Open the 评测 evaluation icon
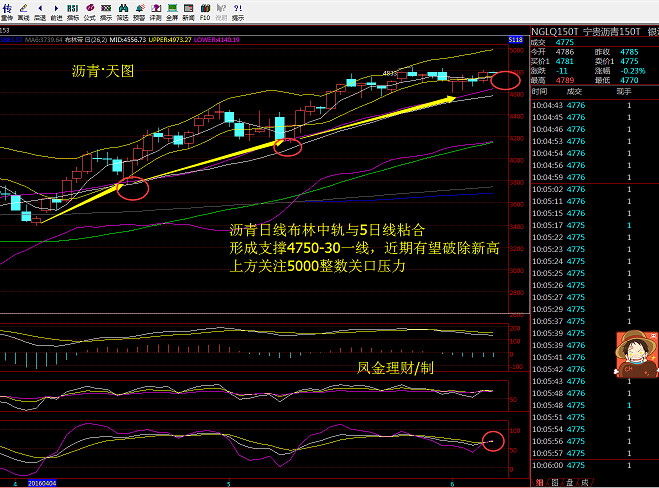 pyautogui.click(x=155, y=11)
